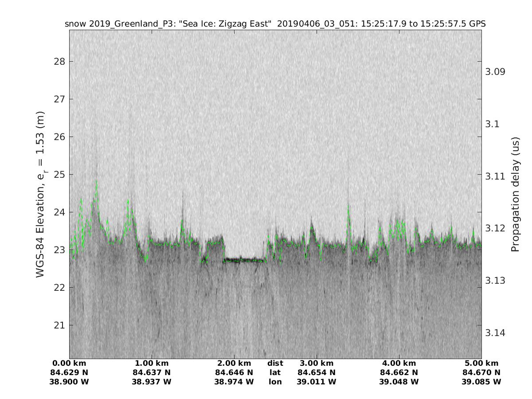Image resolution: width=532 pixels, height=399 pixels.
Task: Click the "39.085 W" longitude label
Action: pos(481,382)
